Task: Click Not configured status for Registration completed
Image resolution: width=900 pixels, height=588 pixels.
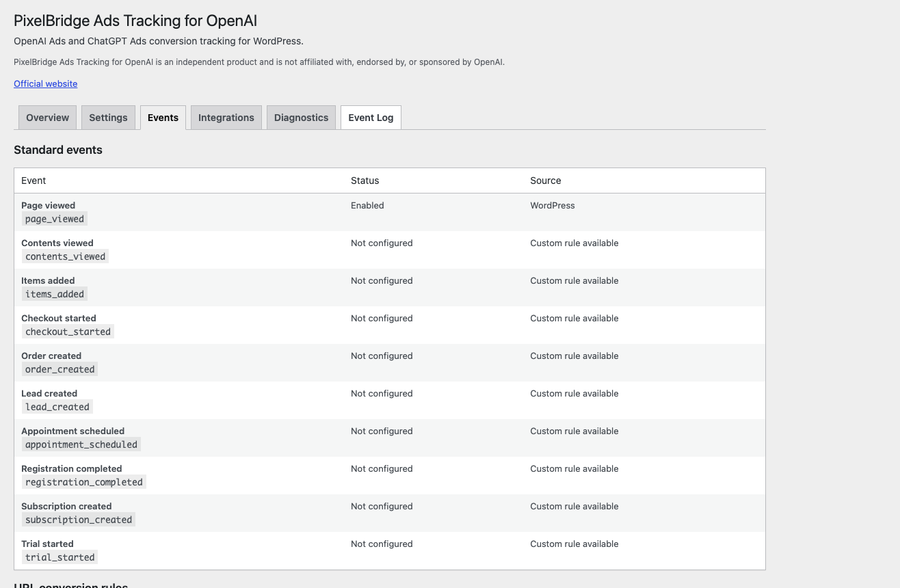Action: [382, 468]
